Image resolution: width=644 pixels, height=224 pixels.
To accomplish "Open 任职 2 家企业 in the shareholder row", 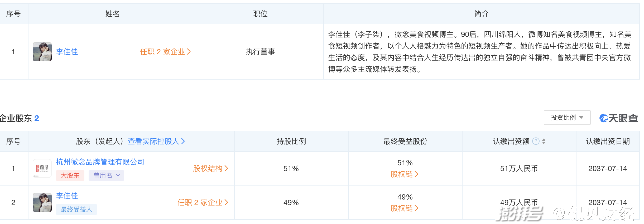I will tap(203, 202).
